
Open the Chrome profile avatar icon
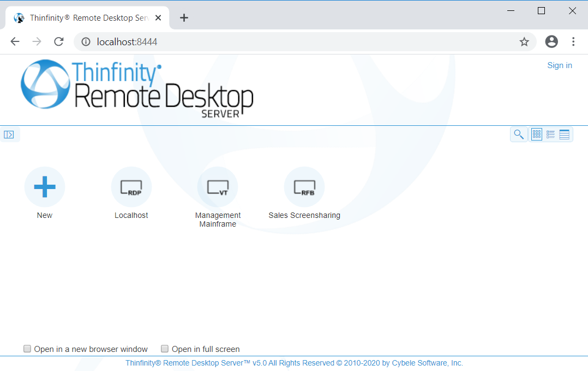[x=551, y=41]
